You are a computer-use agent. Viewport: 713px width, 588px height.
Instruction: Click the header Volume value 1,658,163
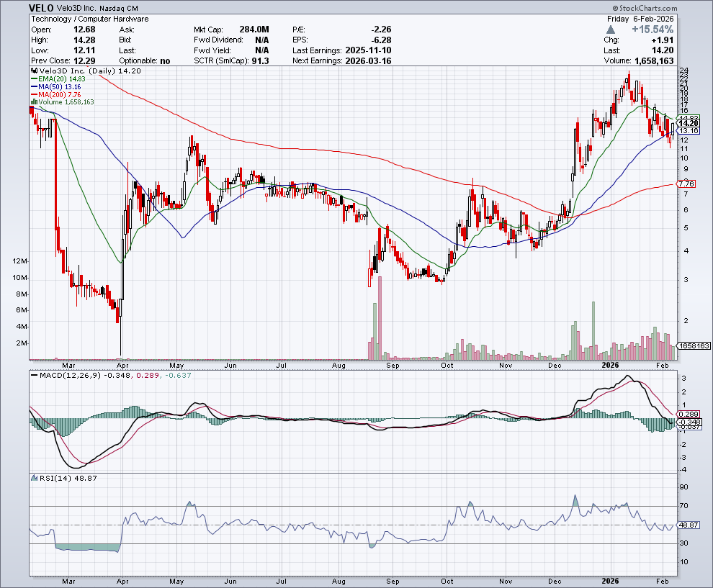(x=654, y=61)
